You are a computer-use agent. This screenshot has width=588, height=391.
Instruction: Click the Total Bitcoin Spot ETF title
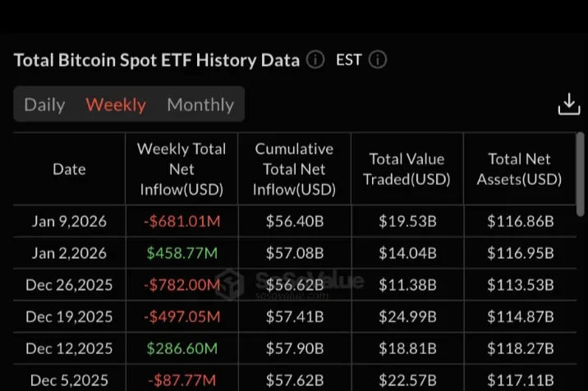(156, 60)
